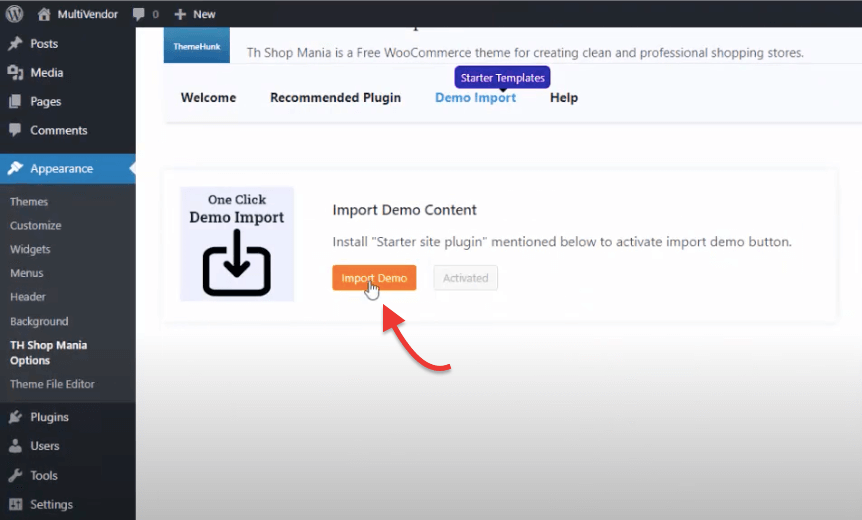
Task: Click the plus New content icon
Action: tap(180, 14)
